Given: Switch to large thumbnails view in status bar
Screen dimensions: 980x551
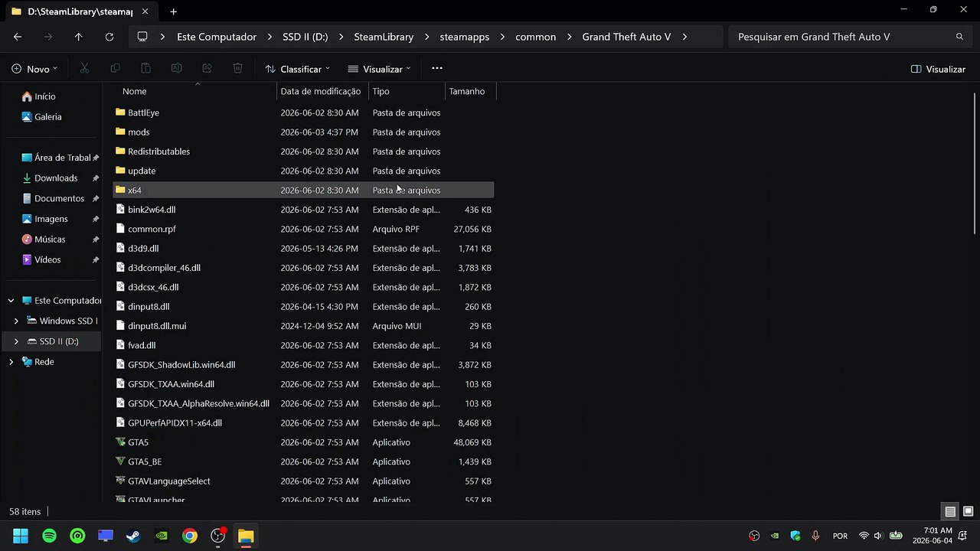Looking at the screenshot, I should [968, 512].
